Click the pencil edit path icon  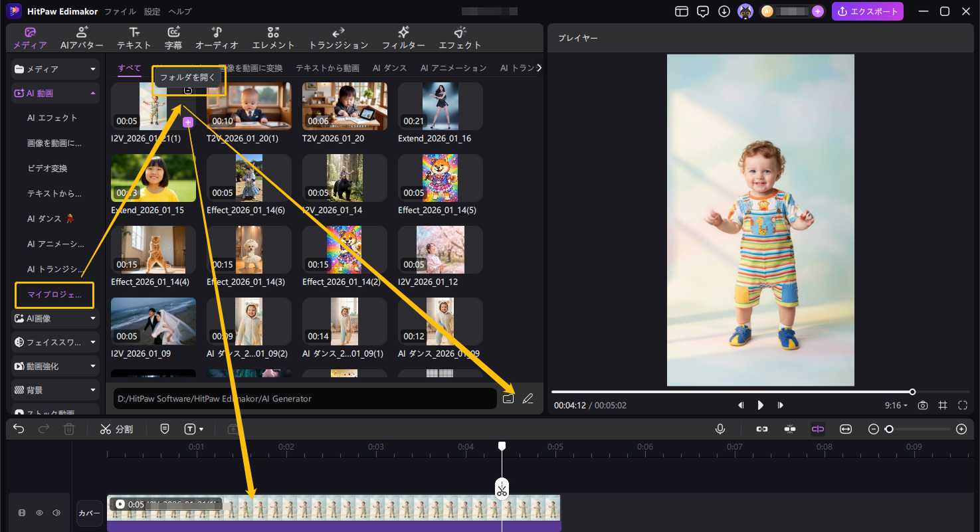click(528, 399)
